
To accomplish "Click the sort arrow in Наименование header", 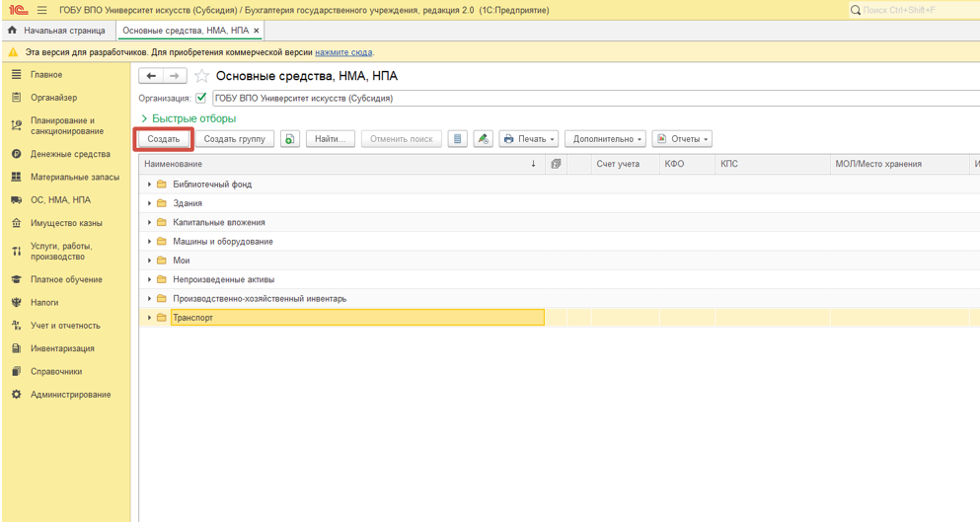I will pyautogui.click(x=533, y=164).
